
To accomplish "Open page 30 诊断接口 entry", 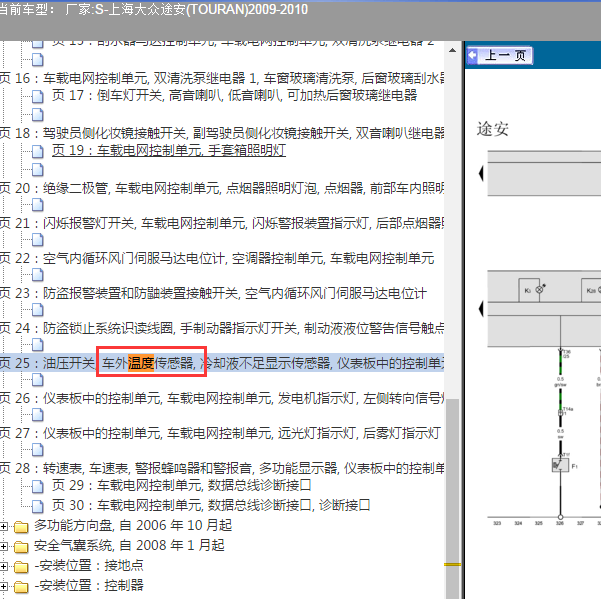I will pos(211,505).
